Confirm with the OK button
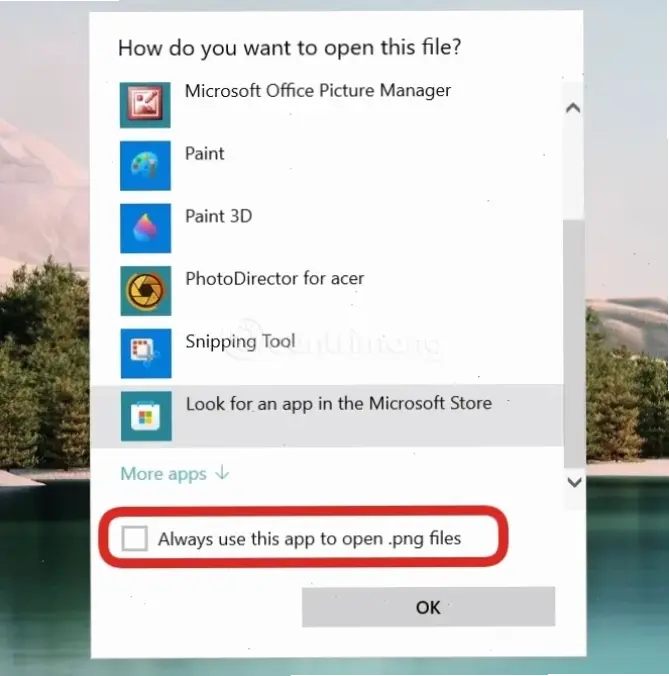669x676 pixels. coord(428,607)
